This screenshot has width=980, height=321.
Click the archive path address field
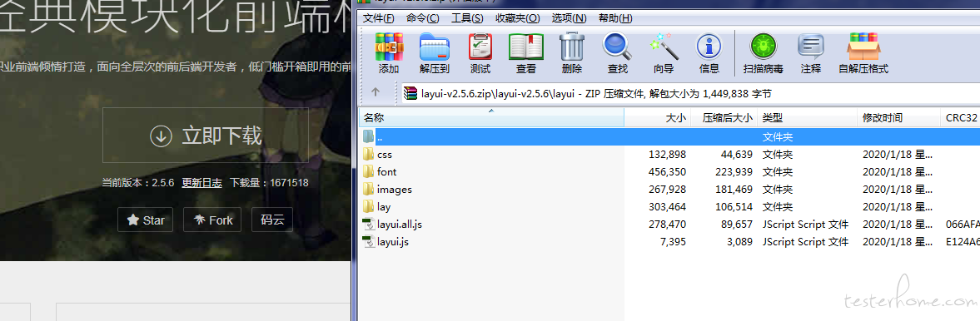click(x=689, y=94)
